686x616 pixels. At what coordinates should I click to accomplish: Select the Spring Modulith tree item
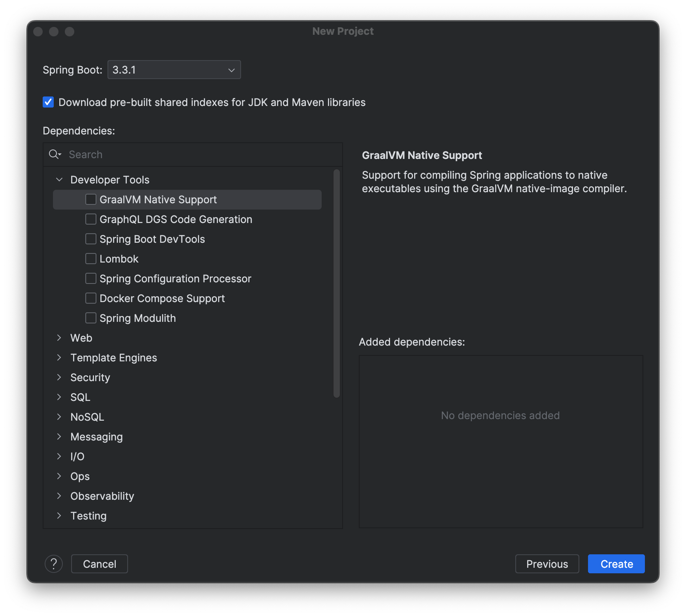[138, 318]
